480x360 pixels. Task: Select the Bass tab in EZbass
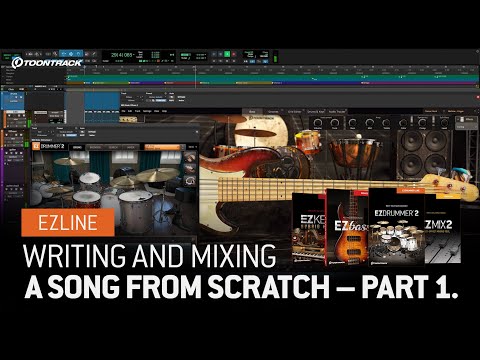252,112
